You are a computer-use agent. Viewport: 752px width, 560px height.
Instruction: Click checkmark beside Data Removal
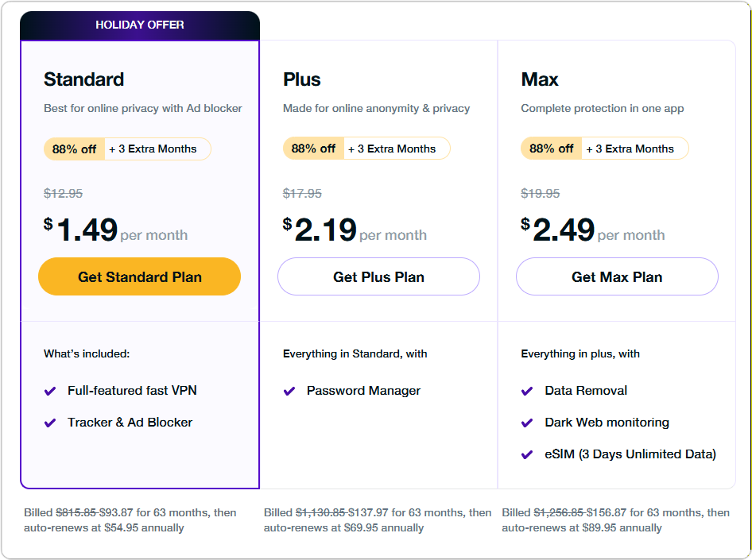click(527, 391)
